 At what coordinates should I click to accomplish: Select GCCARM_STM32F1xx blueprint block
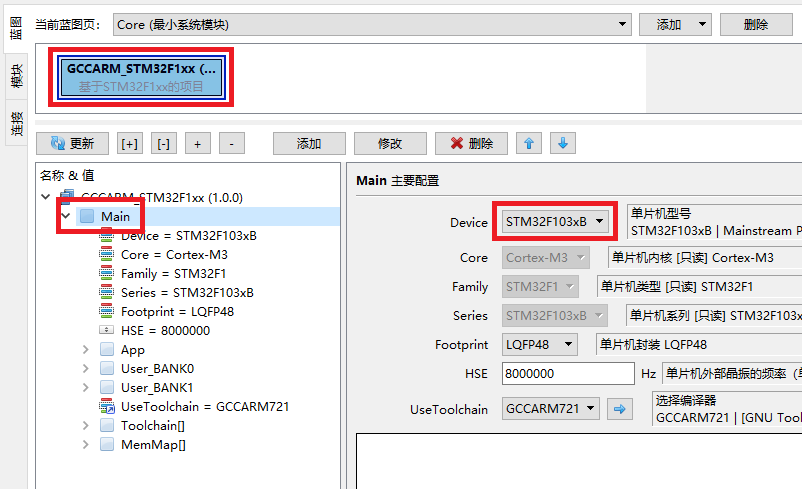[141, 77]
